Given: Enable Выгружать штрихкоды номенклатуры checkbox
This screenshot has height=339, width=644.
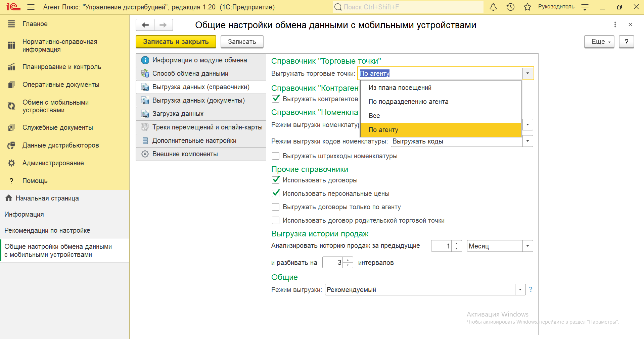Looking at the screenshot, I should 276,156.
